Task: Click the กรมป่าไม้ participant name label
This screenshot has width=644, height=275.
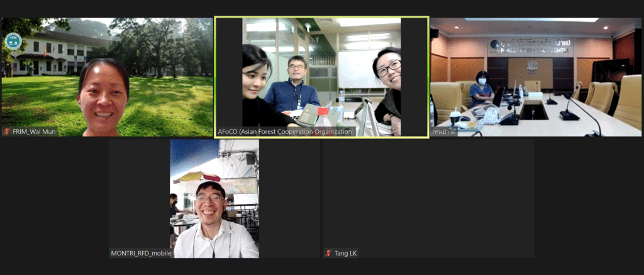Action: click(444, 132)
